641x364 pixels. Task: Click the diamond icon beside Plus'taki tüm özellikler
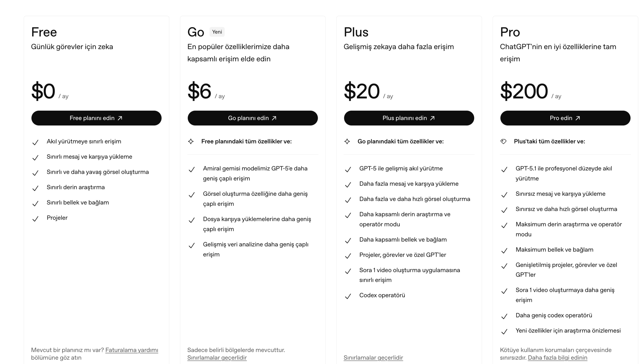(503, 141)
